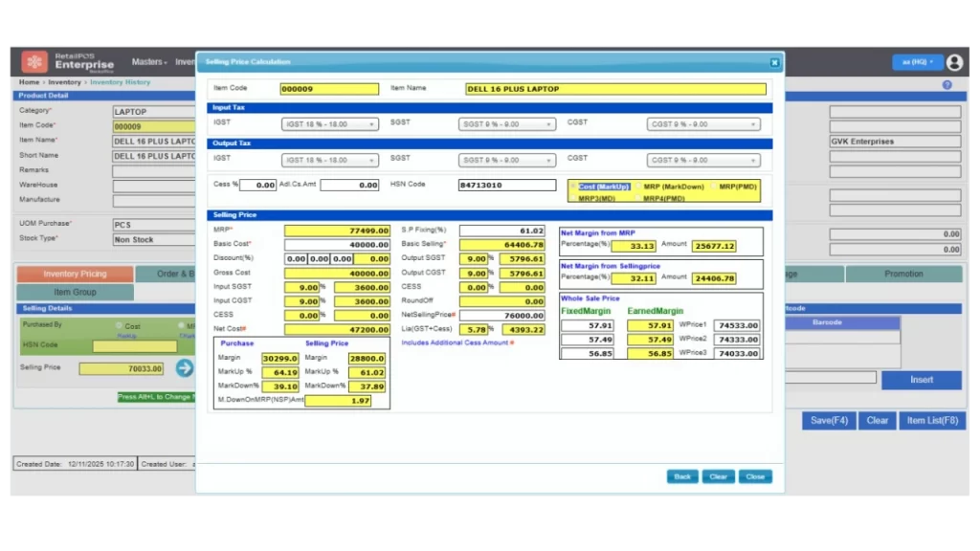Open the Input Tax IGST dropdown
Viewport: 980px width, 551px height.
tap(329, 124)
